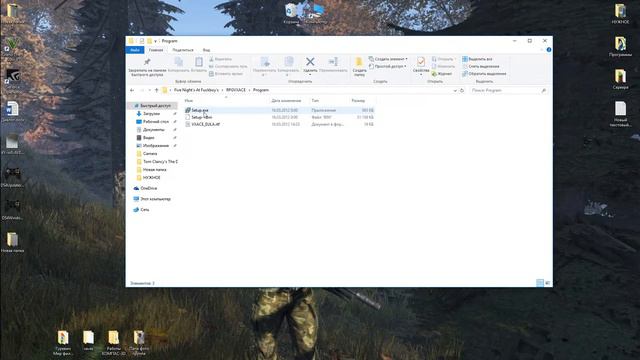Image resolution: width=640 pixels, height=360 pixels.
Task: Customize Quick Access Toolbar dropdown in title bar
Action: [156, 41]
